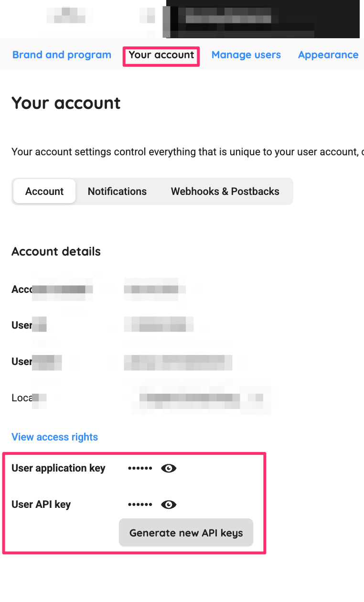Select the Account sub-tab
364x602 pixels.
tap(44, 191)
